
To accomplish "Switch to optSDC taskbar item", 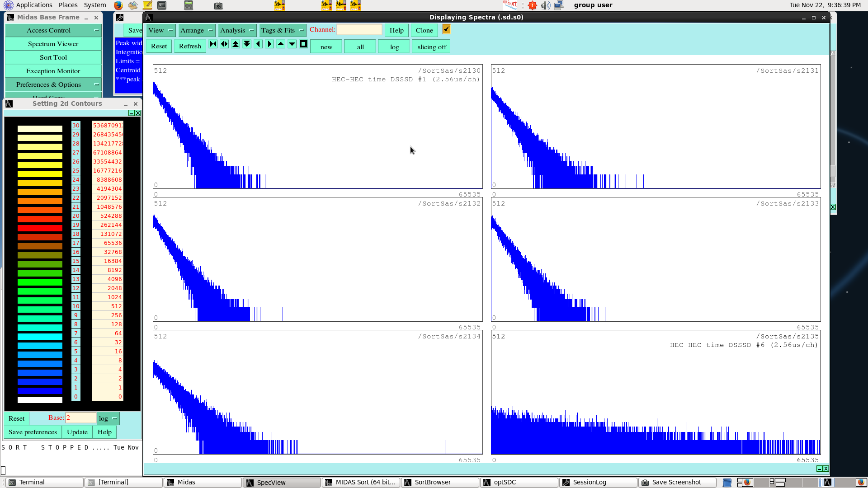I will [x=519, y=483].
